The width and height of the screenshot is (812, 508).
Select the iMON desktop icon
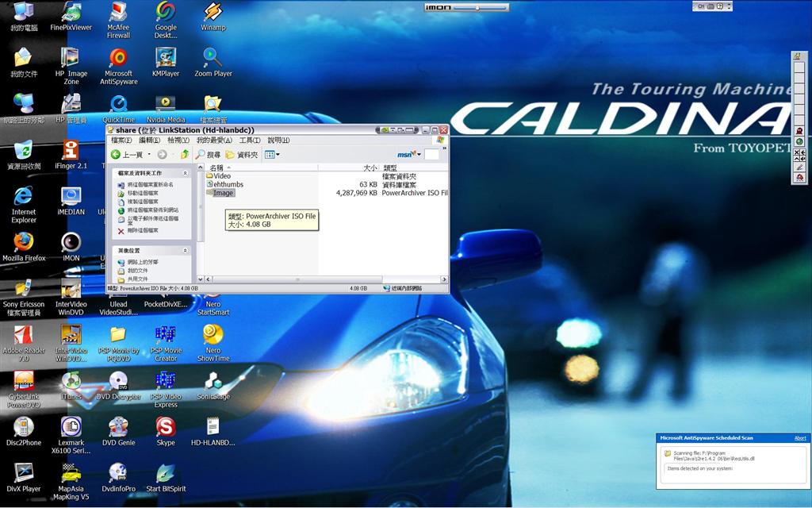tap(71, 248)
